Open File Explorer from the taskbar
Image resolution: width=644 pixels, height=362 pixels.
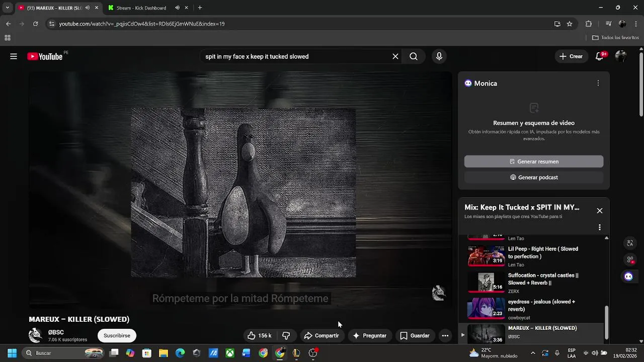point(164,353)
